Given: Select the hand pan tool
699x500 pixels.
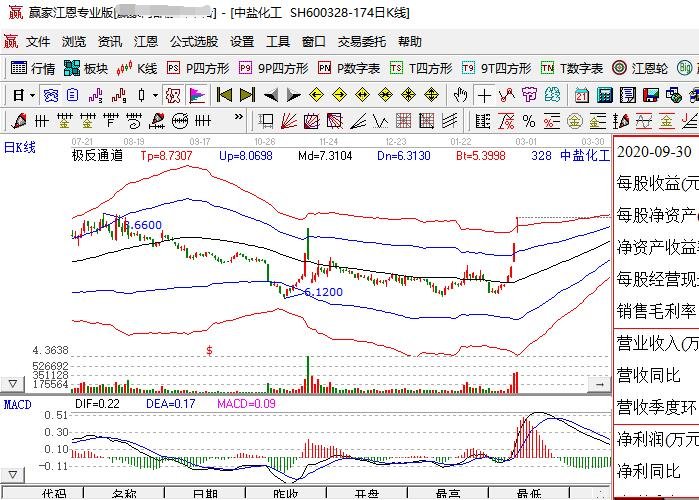Looking at the screenshot, I should click(461, 95).
